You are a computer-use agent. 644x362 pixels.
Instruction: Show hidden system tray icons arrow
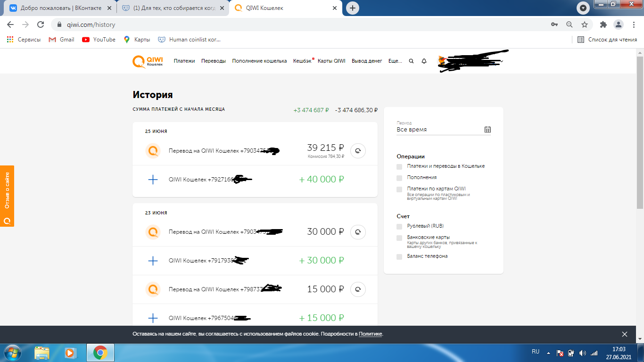[x=548, y=353]
